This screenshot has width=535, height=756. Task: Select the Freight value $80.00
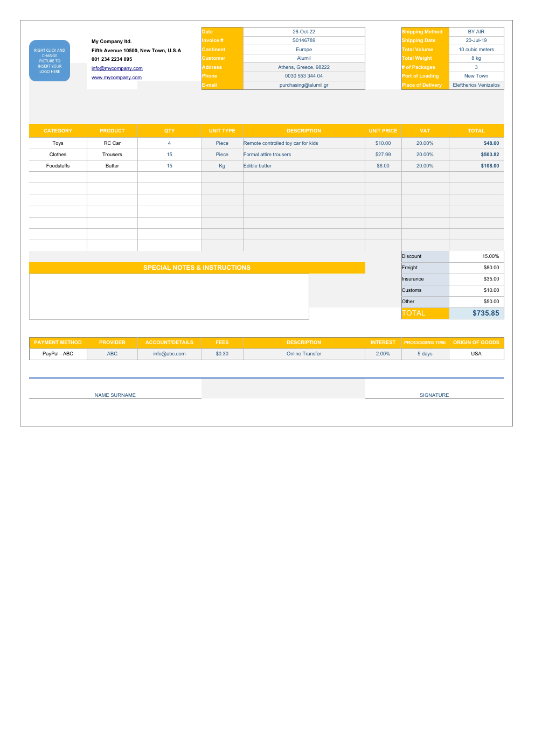click(x=476, y=268)
